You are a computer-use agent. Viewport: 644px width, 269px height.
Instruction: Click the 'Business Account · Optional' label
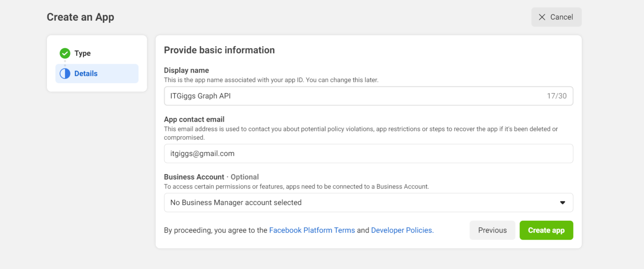click(211, 177)
